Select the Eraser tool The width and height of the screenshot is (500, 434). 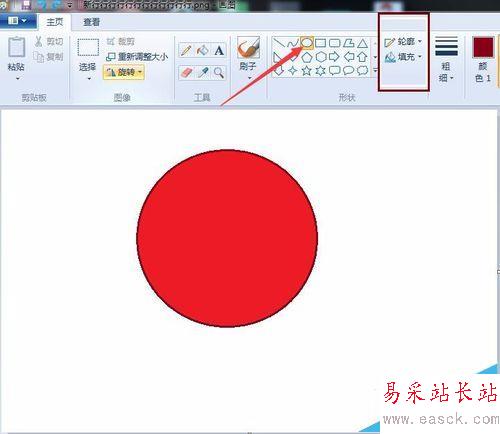pyautogui.click(x=187, y=72)
